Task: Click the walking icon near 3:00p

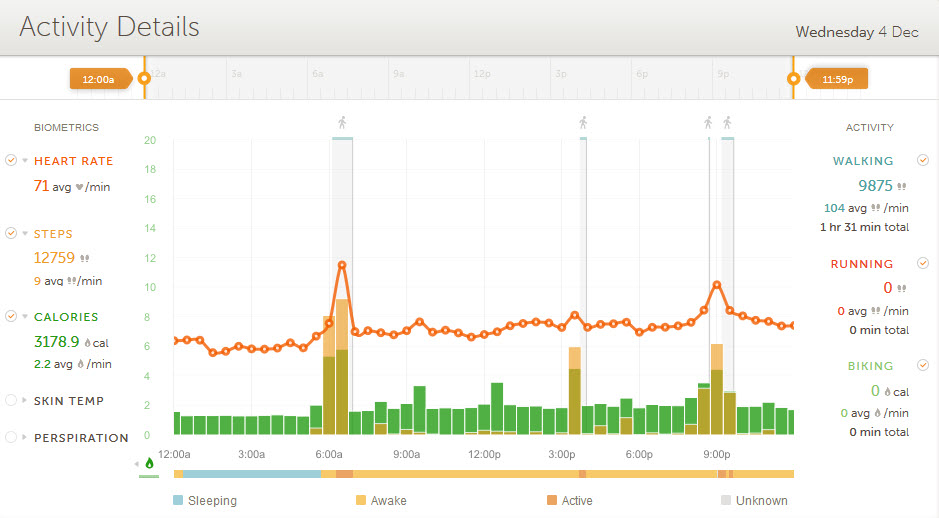Action: [x=583, y=123]
